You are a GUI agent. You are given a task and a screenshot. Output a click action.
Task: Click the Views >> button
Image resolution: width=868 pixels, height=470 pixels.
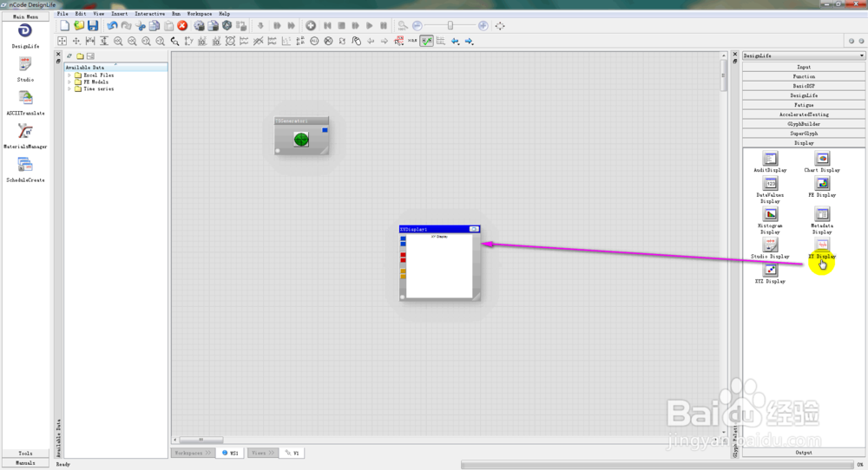[262, 453]
